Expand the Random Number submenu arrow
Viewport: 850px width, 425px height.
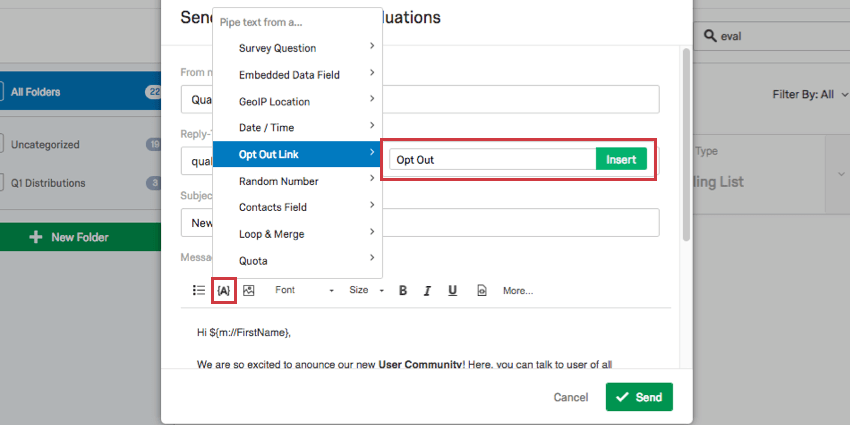372,178
